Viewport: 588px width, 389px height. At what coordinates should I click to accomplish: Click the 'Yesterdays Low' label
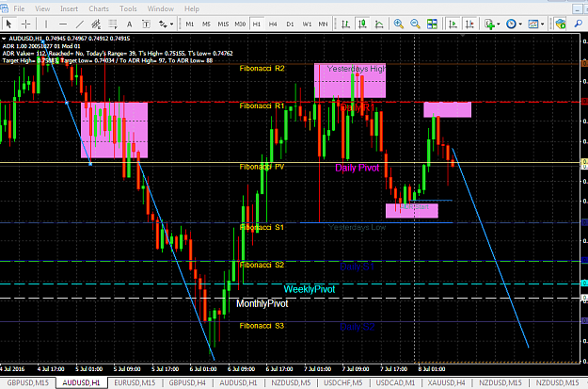357,227
